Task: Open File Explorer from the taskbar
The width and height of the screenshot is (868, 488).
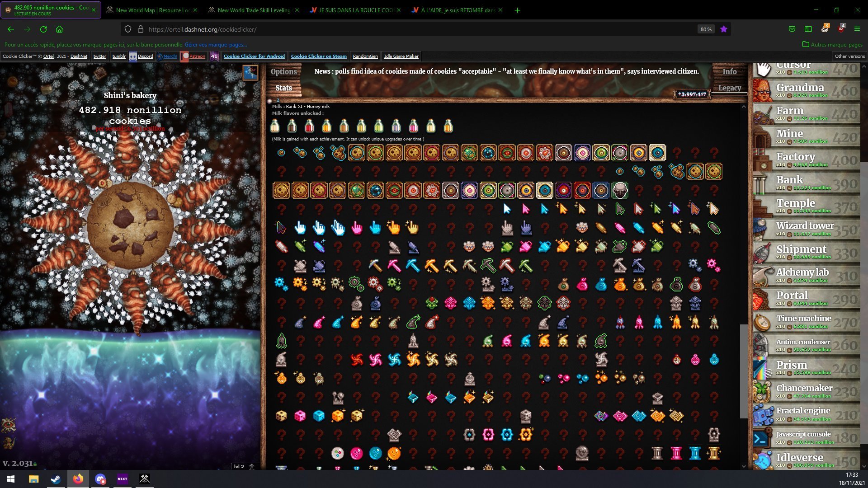Action: tap(34, 479)
